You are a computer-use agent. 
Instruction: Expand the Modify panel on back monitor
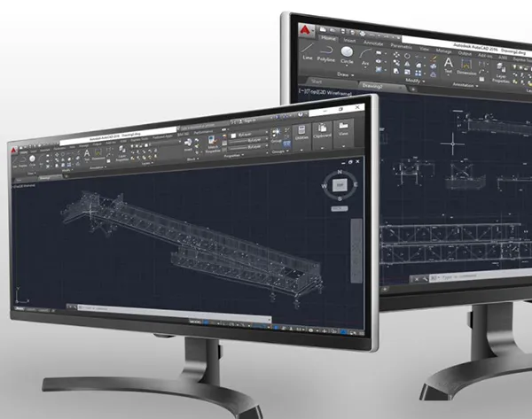(x=415, y=81)
